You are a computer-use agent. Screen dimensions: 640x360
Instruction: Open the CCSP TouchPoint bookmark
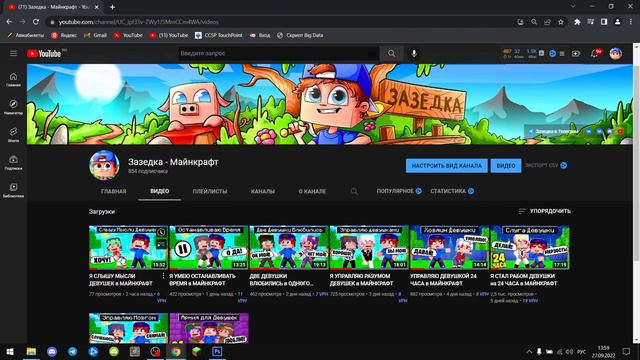218,36
